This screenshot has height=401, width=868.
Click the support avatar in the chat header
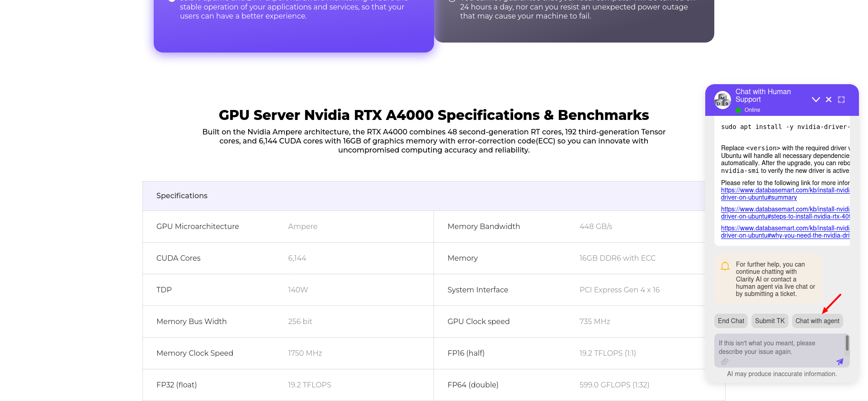click(722, 100)
